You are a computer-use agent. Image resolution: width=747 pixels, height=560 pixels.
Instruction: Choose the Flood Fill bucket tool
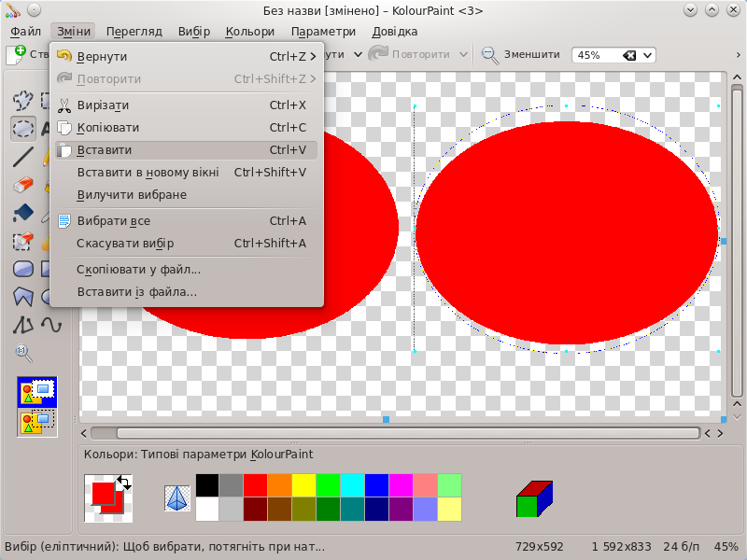click(x=22, y=214)
